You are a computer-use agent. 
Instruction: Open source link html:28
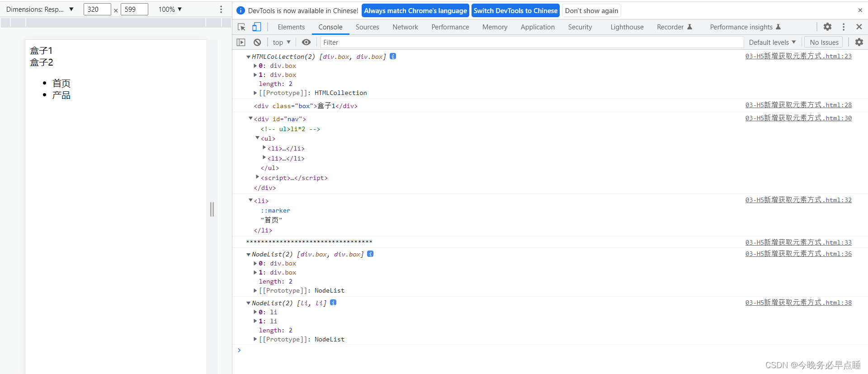click(798, 105)
